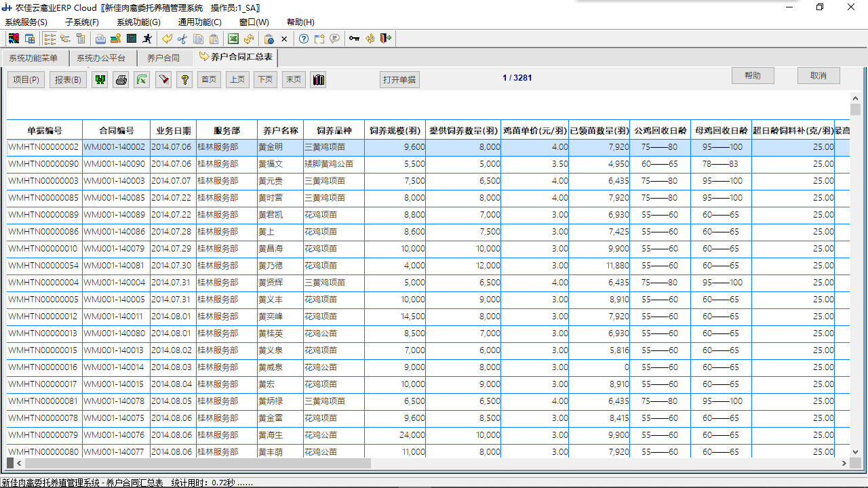Click the copy icon on the toolbar

(x=197, y=39)
